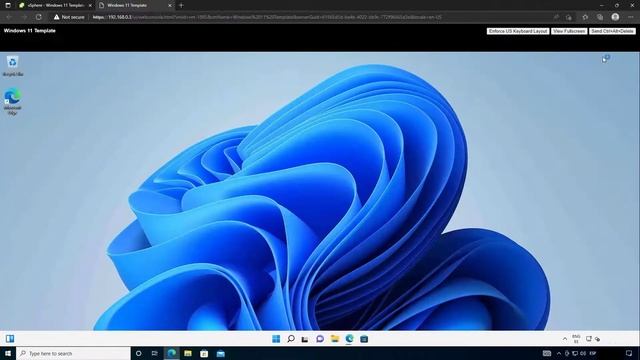Expand hidden icons in host system tray
This screenshot has height=360, width=640.
[x=559, y=353]
